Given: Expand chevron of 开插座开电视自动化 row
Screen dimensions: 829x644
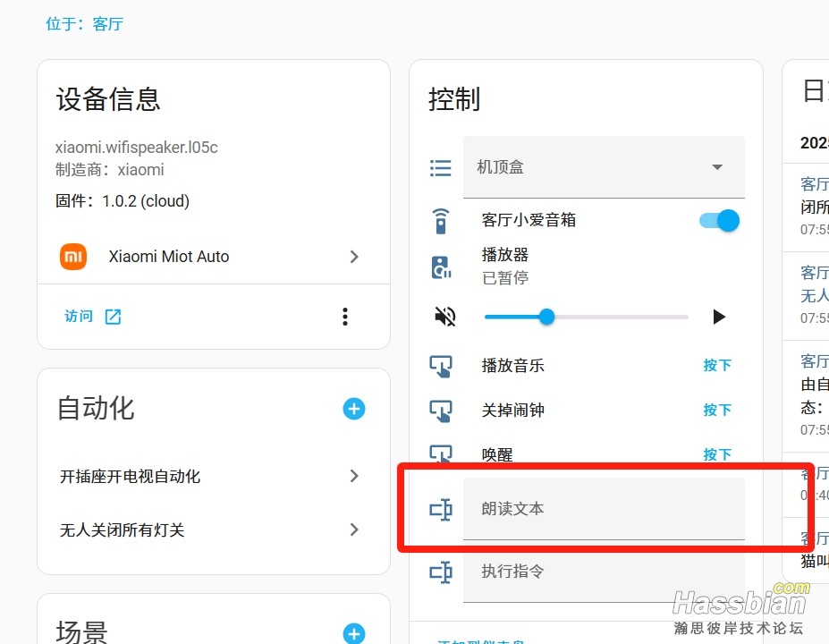Looking at the screenshot, I should (354, 477).
